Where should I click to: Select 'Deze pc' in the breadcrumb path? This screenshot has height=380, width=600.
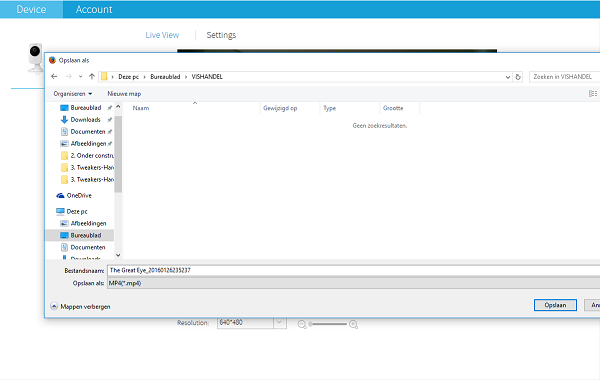129,77
